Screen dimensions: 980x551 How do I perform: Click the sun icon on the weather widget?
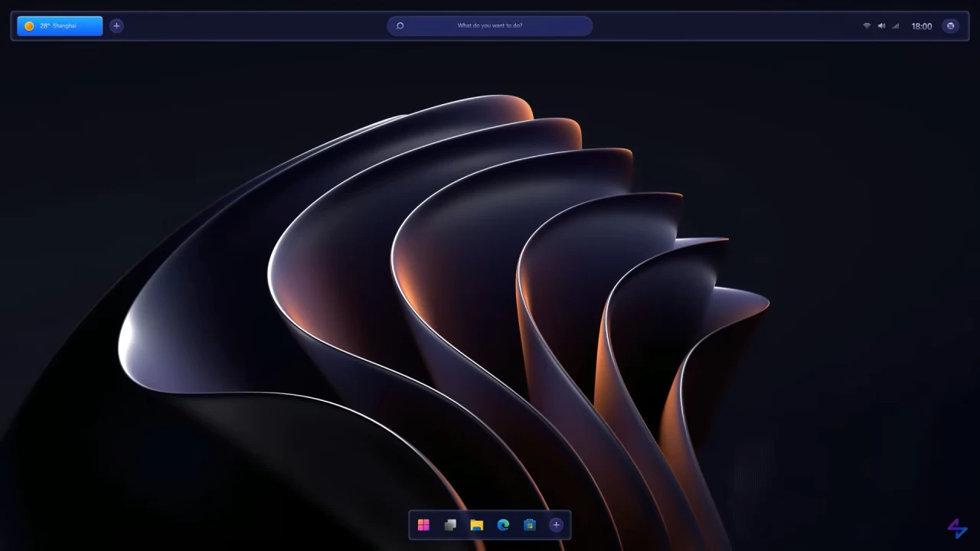pyautogui.click(x=29, y=25)
